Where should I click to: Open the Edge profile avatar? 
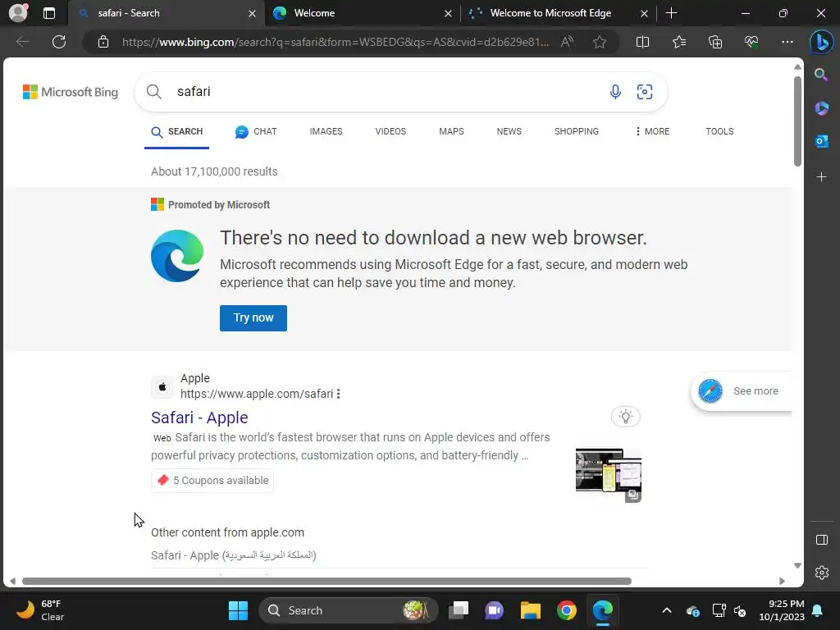tap(18, 13)
